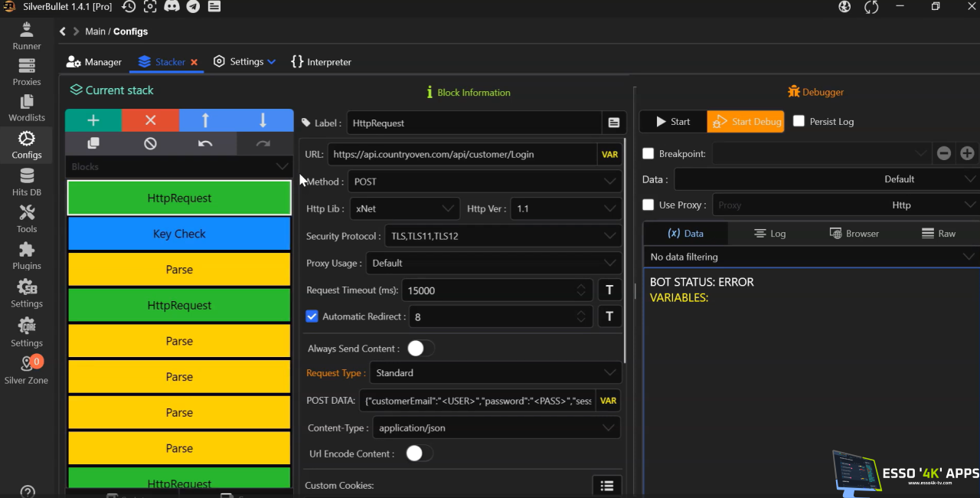
Task: Open Hits DB in the sidebar
Action: point(27,182)
